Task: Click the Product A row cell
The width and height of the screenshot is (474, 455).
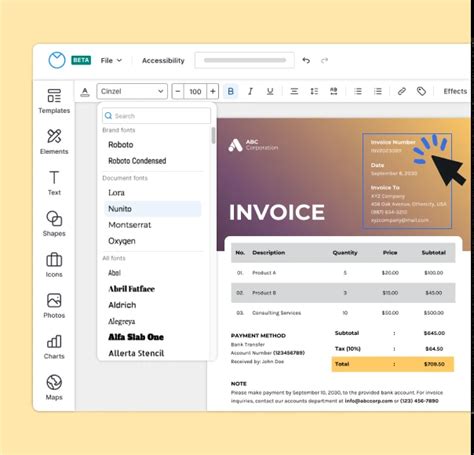Action: [x=264, y=273]
